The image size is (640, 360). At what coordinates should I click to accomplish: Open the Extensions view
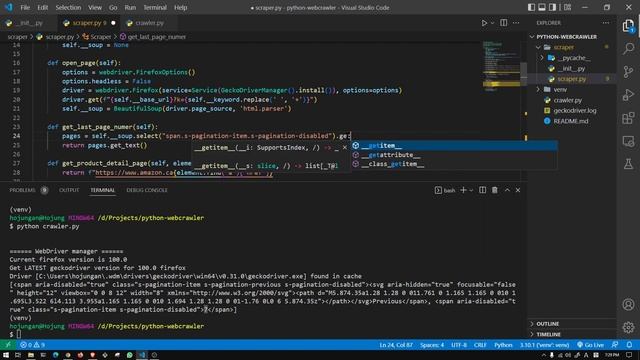pyautogui.click(x=628, y=118)
